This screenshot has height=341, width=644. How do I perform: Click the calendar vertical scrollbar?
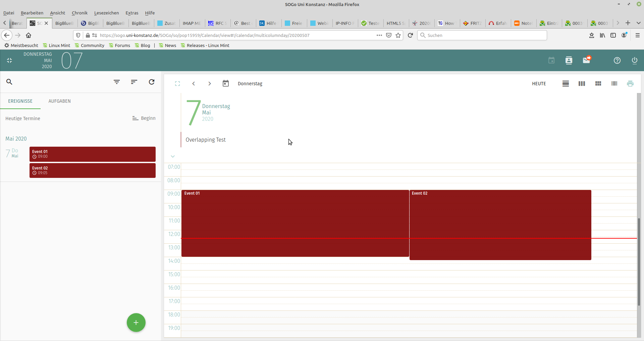(x=639, y=262)
